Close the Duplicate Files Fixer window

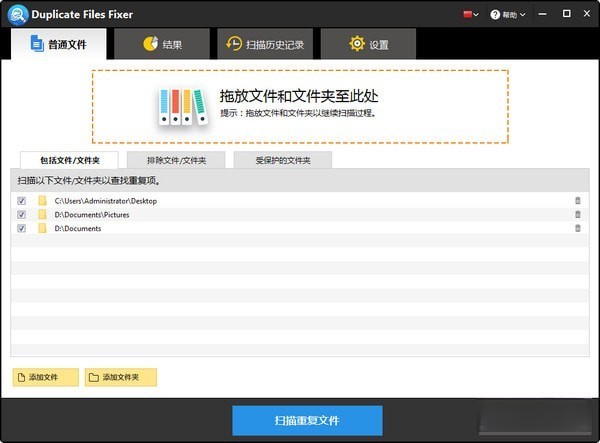click(x=587, y=13)
